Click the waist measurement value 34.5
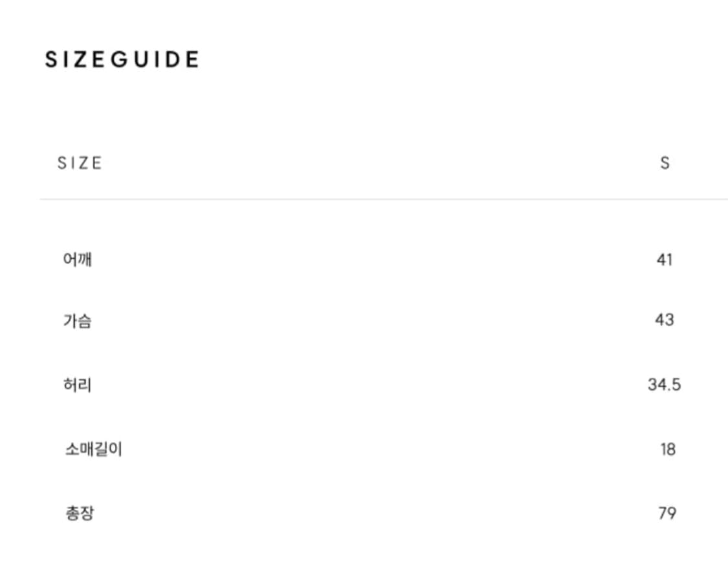Viewport: 728px width, 568px height. tap(665, 385)
